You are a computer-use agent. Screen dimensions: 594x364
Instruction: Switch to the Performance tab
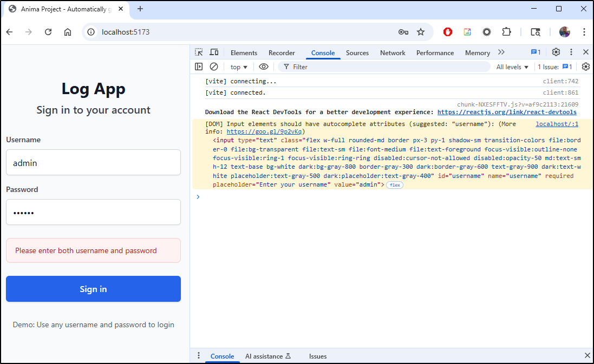coord(435,53)
